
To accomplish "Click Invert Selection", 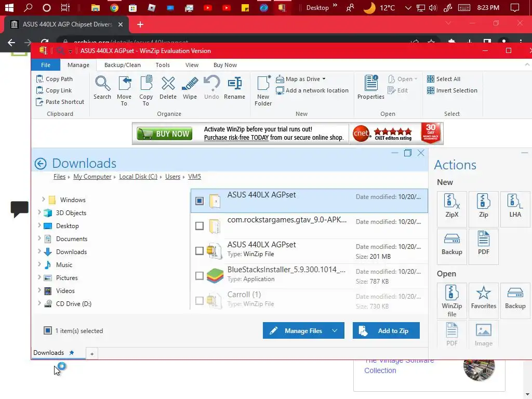I will click(452, 90).
